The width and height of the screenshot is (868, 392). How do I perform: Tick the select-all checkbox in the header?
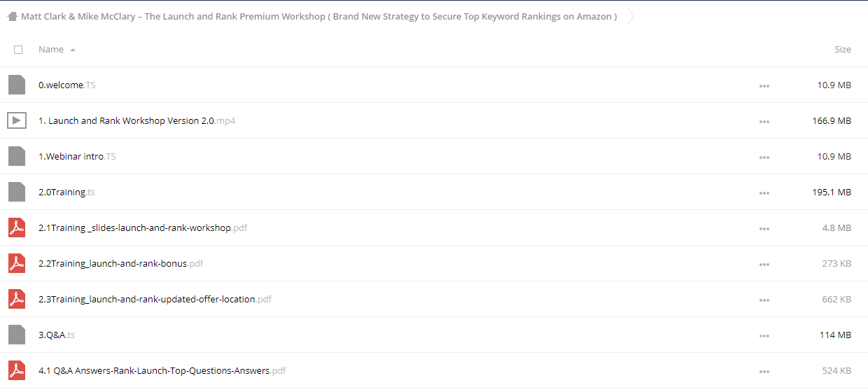tap(18, 50)
